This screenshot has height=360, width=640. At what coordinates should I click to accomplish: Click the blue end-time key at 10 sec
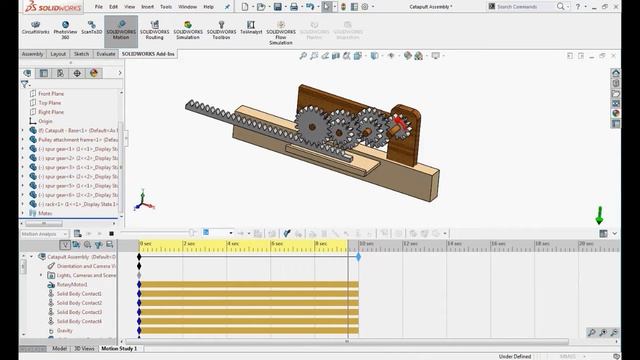[358, 257]
